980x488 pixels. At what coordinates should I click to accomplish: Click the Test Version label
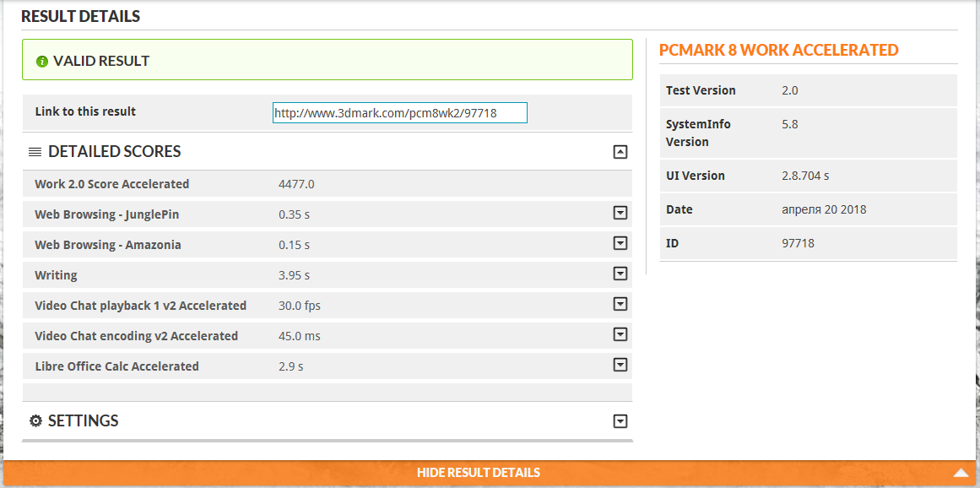coord(701,90)
